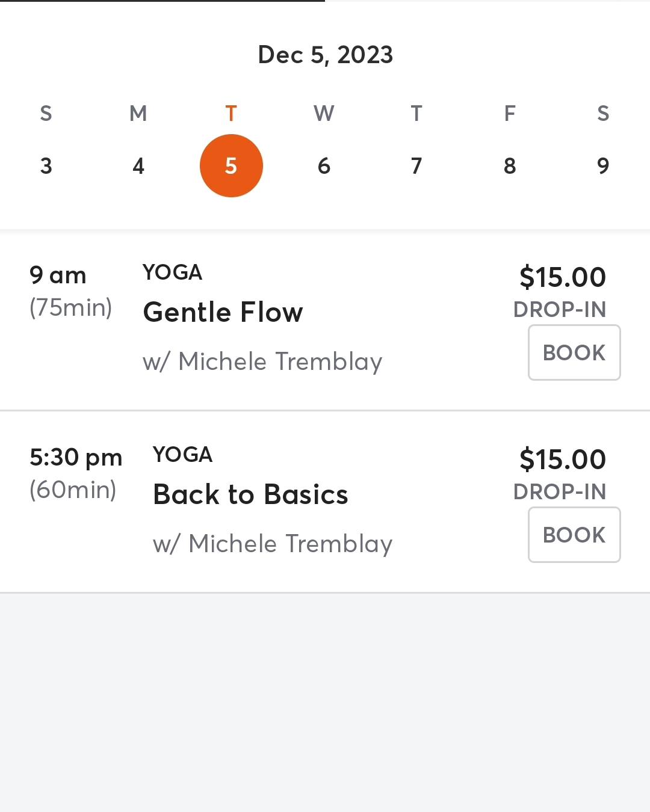Book the Back to Basics class
Screen dimensions: 650x812
(x=574, y=535)
